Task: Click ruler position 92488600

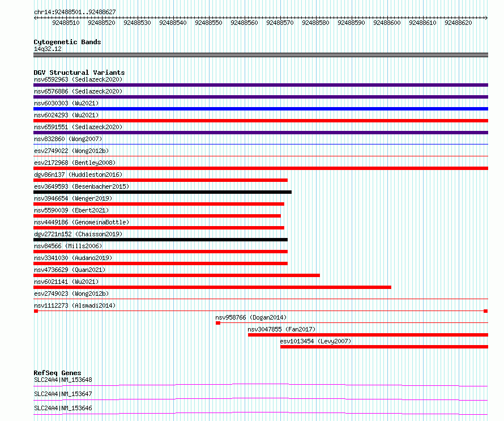Action: click(387, 23)
